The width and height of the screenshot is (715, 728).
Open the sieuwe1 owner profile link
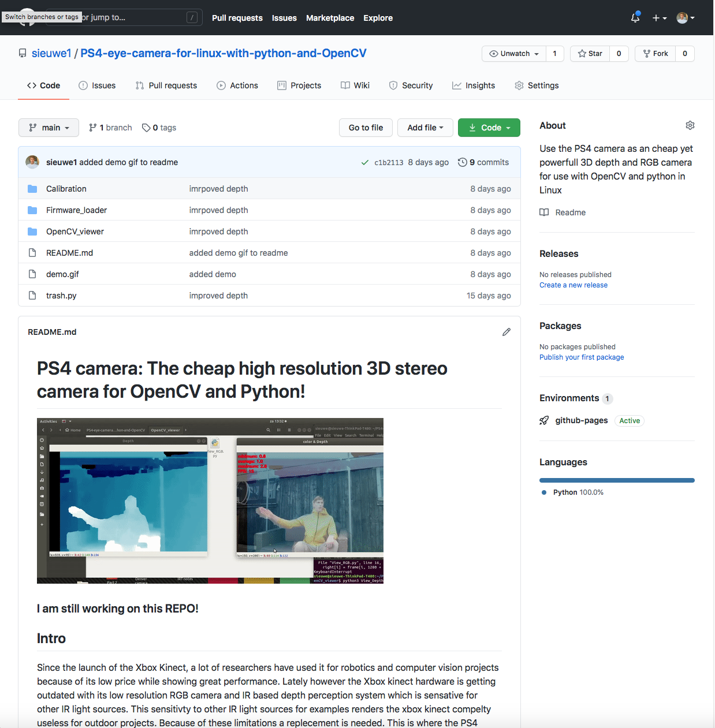(51, 53)
